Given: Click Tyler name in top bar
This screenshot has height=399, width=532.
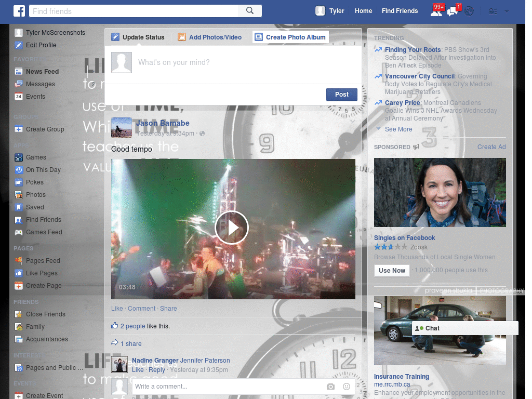Looking at the screenshot, I should point(337,11).
